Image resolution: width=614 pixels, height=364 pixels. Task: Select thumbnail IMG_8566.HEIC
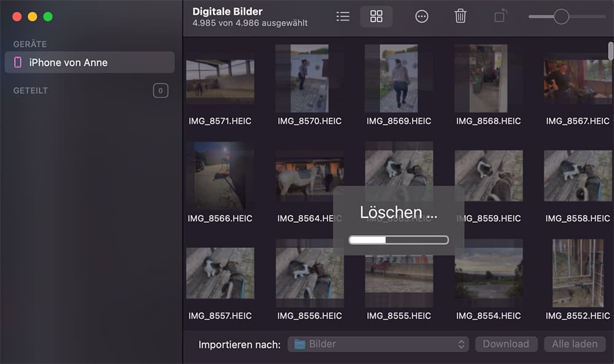[220, 176]
